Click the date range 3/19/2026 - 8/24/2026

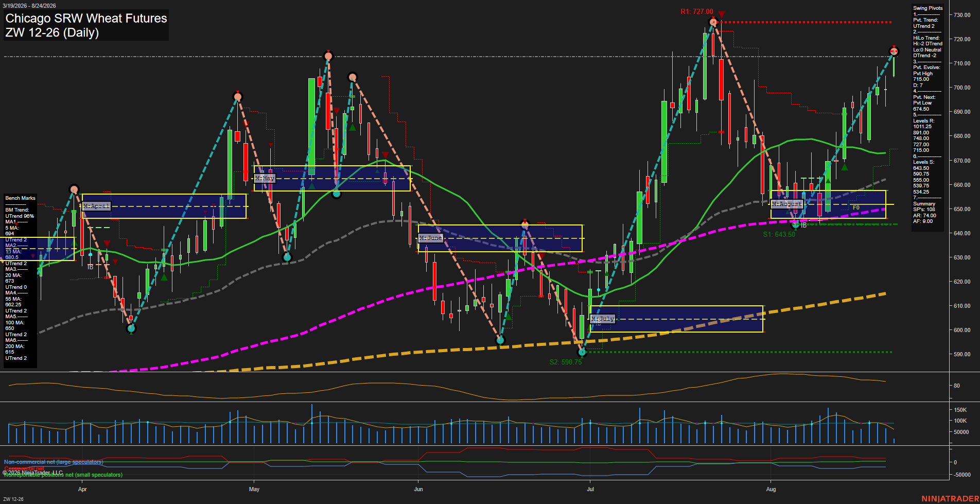(x=29, y=6)
